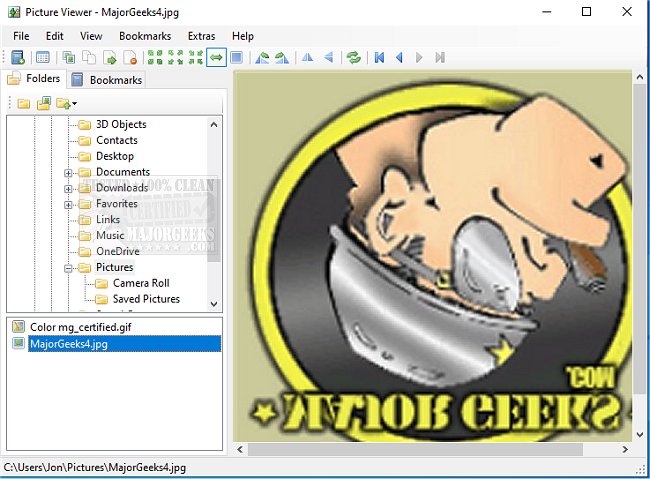Select the Music folder
Image resolution: width=650 pixels, height=479 pixels.
tap(110, 235)
